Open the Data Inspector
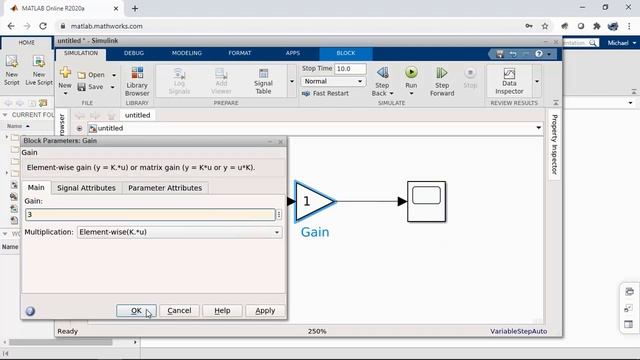 [x=509, y=82]
